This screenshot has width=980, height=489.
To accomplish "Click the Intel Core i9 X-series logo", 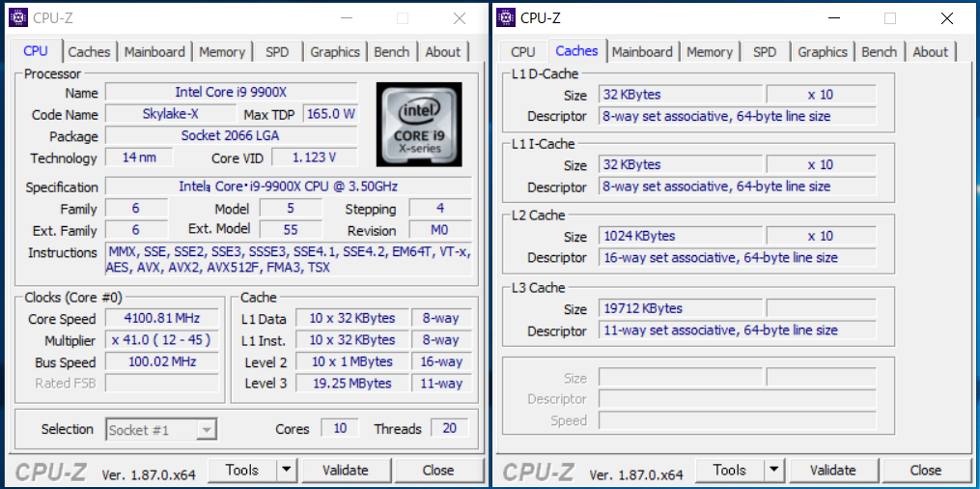I will pos(419,124).
